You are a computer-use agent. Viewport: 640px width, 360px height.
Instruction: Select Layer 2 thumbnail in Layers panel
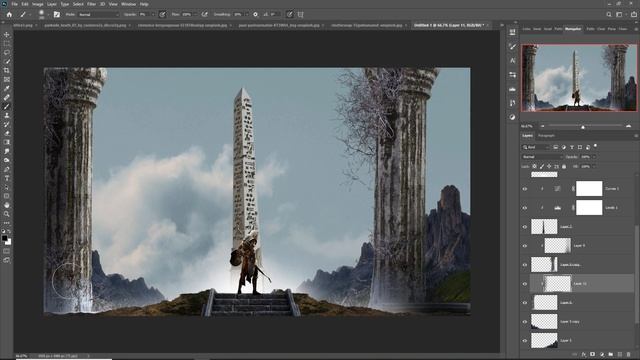click(544, 227)
